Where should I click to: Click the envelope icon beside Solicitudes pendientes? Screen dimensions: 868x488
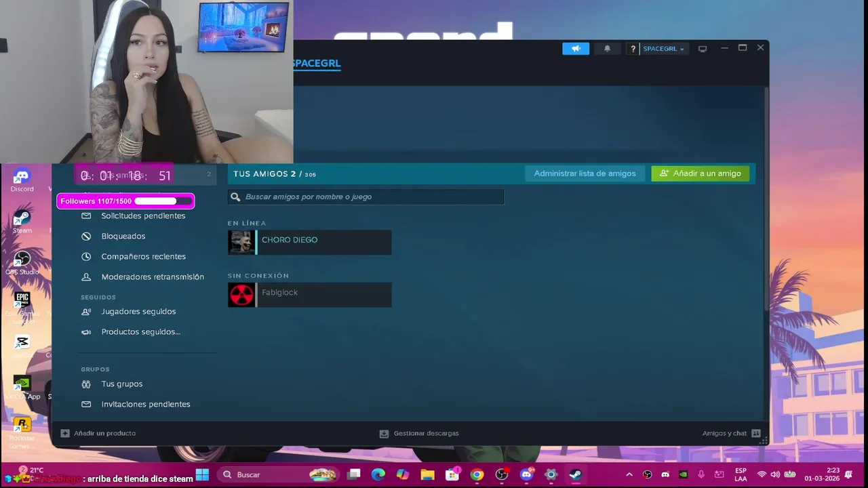[x=86, y=216]
